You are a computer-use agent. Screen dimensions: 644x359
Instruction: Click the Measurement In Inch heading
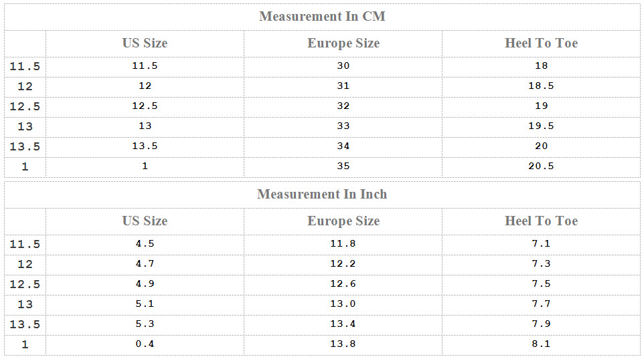[323, 194]
